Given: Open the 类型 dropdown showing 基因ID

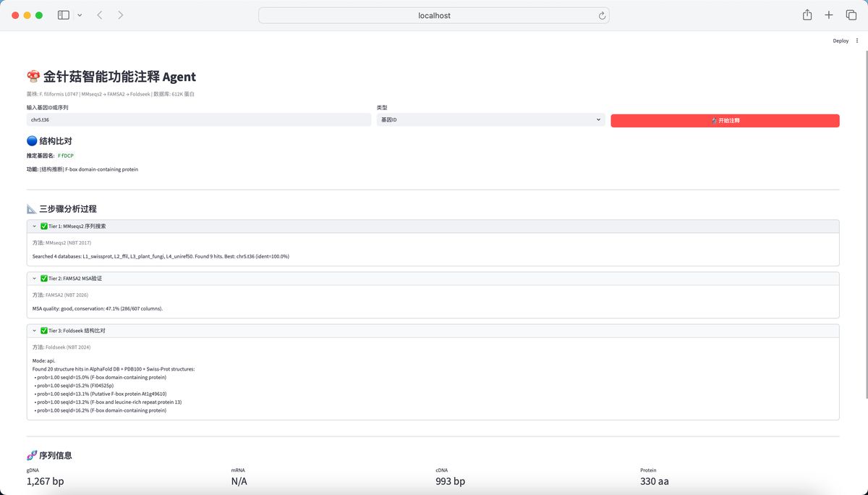Looking at the screenshot, I should click(490, 120).
